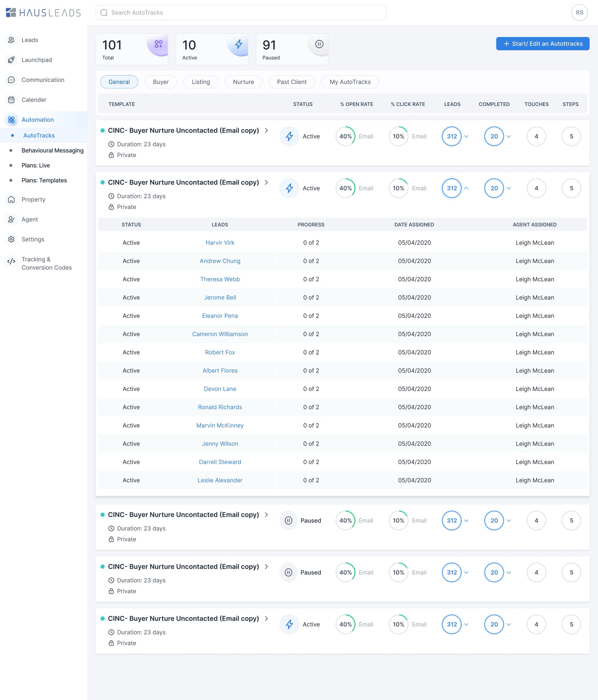Switch to the Buyer tab
Screen dimensions: 598x700
tap(161, 82)
